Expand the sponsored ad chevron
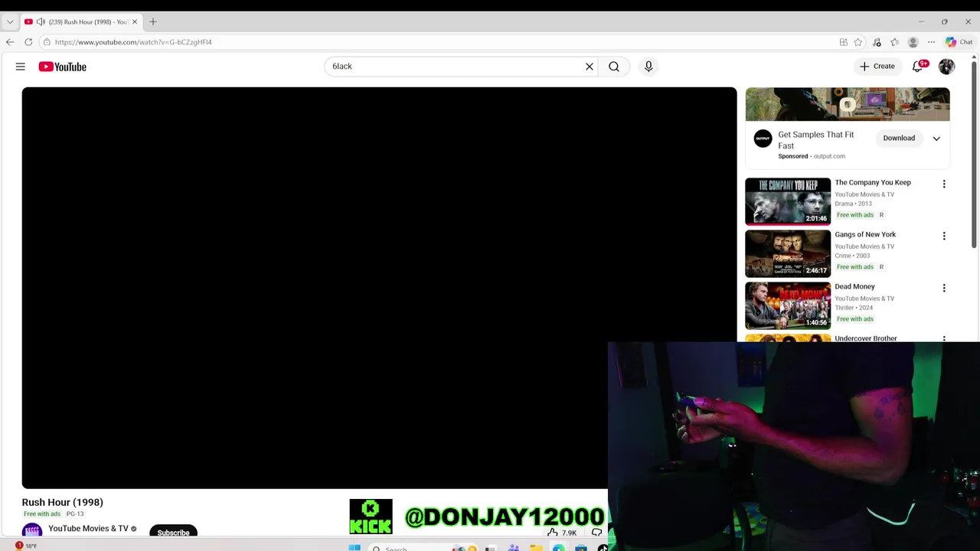Viewport: 980px width, 551px height. tap(936, 139)
